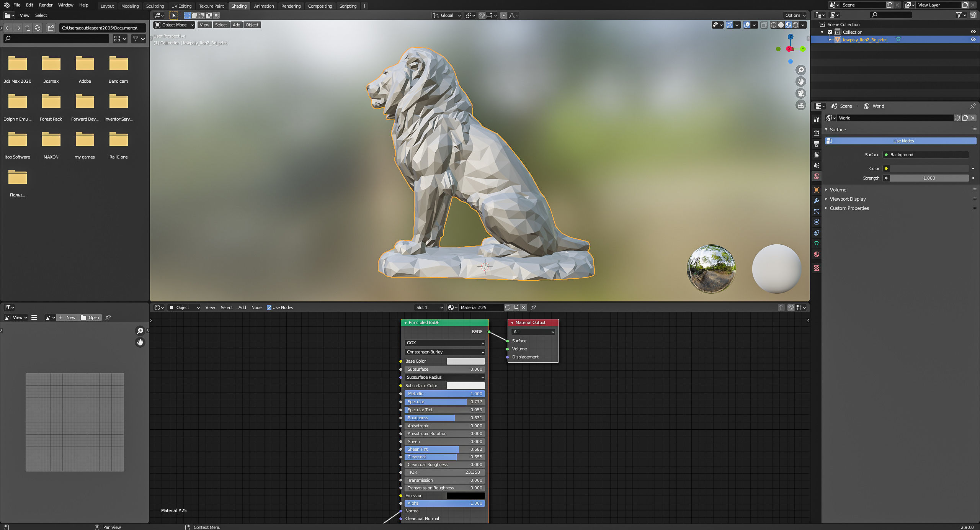Uncheck the Use Nodes checkbox
The image size is (980, 530).
coord(269,308)
